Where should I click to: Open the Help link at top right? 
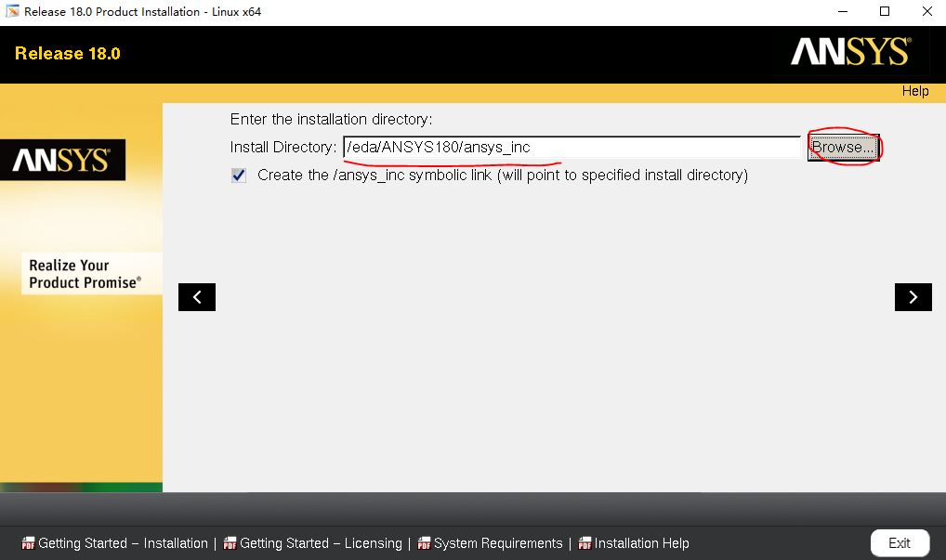pos(915,91)
